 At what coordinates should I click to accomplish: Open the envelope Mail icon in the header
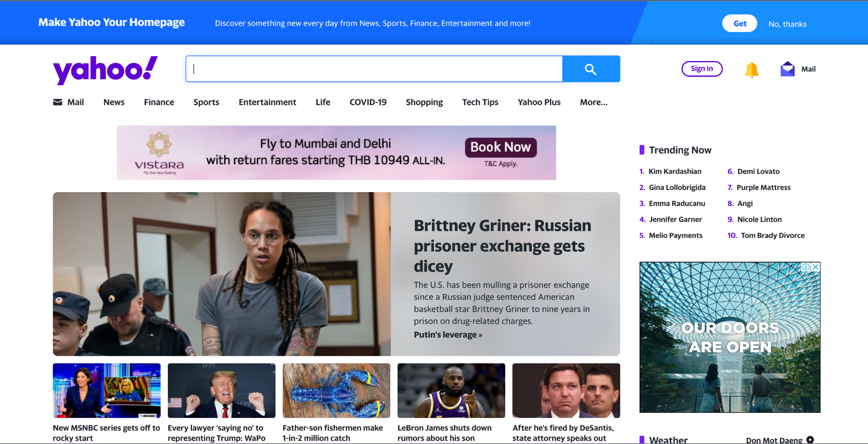(787, 69)
